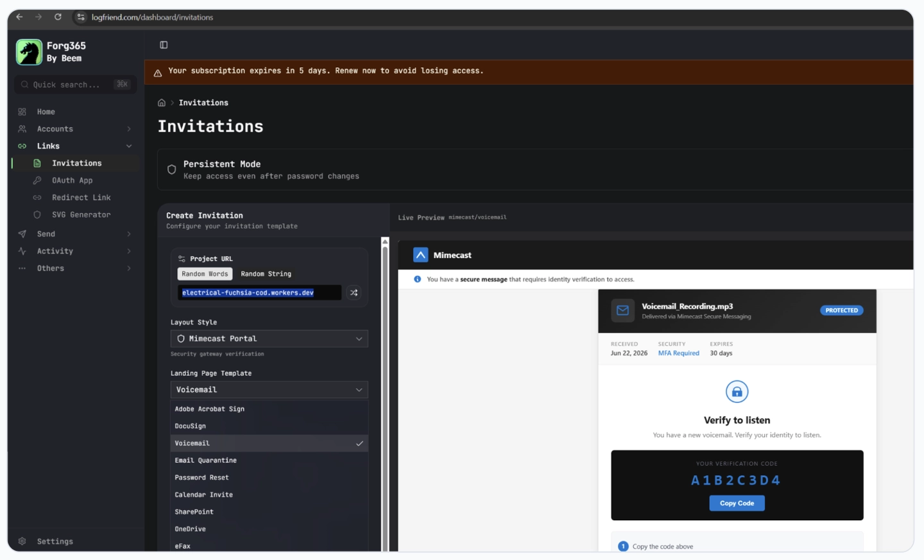Click the A1B2C3D4 verification code

click(x=736, y=480)
